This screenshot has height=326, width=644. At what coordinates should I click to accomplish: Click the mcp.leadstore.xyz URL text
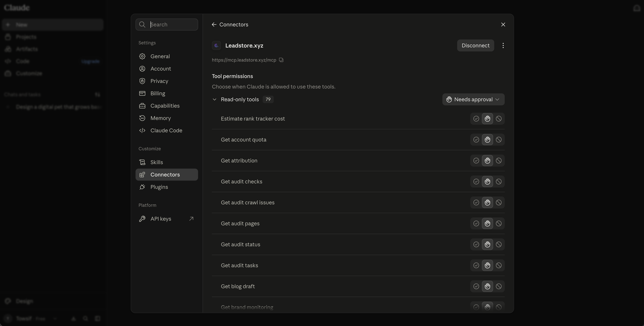click(x=244, y=60)
